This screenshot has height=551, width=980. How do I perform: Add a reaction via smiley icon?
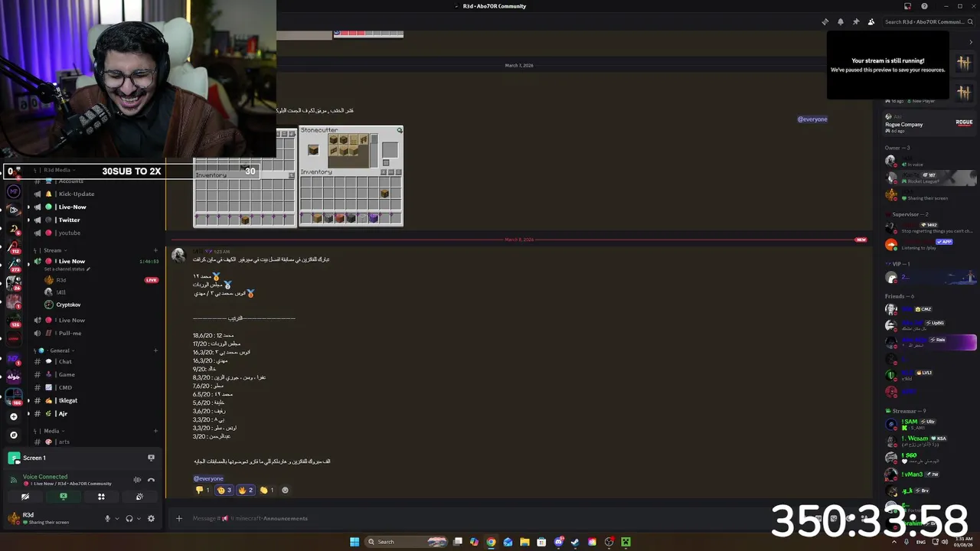[x=285, y=490]
